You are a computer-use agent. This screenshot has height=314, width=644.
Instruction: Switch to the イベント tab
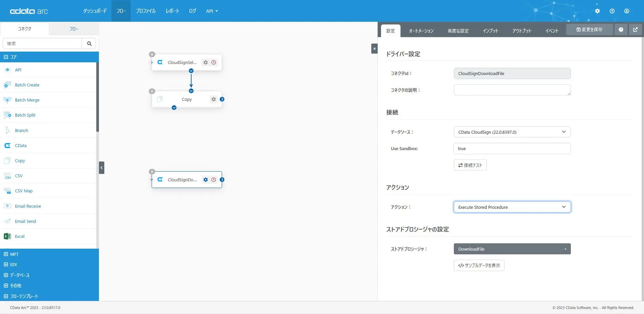tap(552, 31)
